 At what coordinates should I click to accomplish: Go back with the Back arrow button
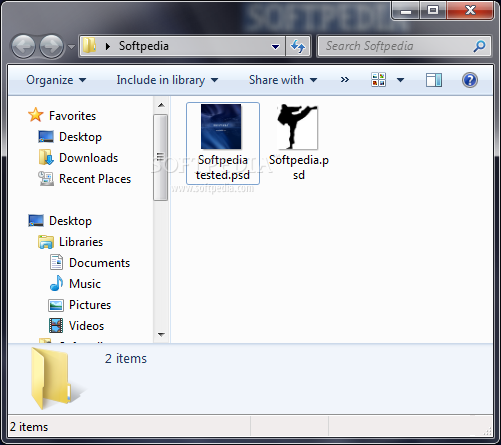coord(23,46)
